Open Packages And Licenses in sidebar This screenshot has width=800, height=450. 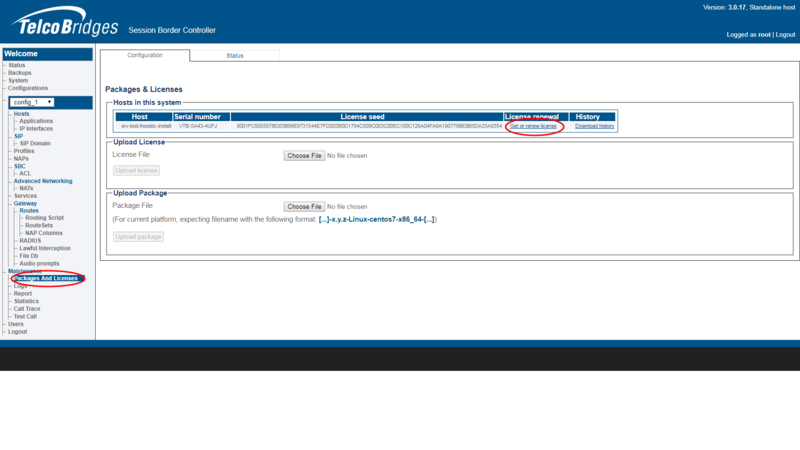[x=46, y=279]
